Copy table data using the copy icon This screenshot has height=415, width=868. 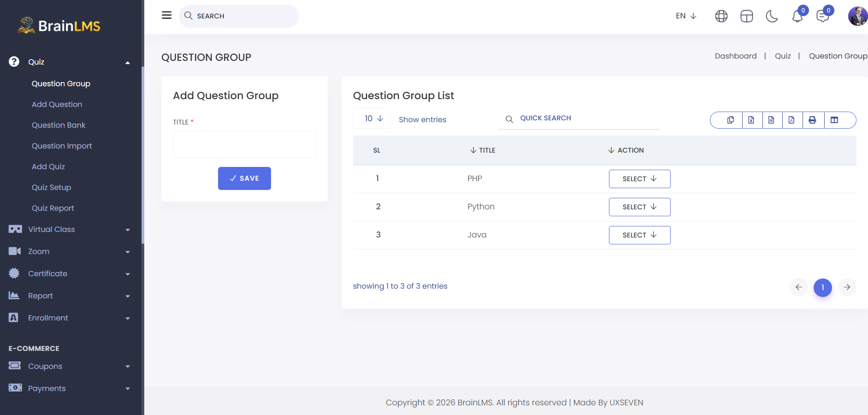point(731,120)
